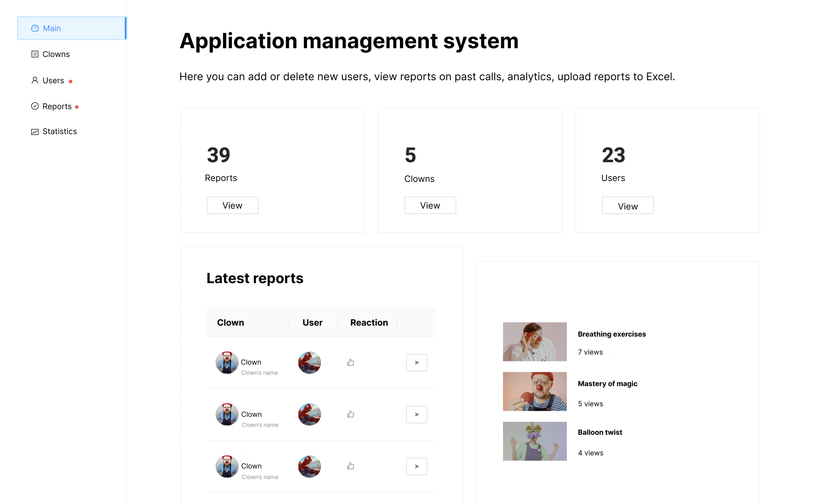
Task: Click user avatar in first report row
Action: tap(310, 363)
